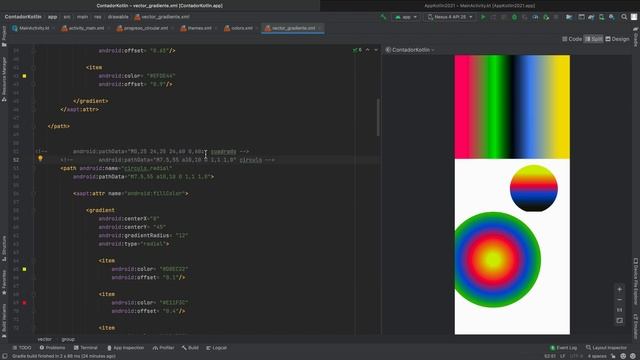Open the Build tool window
The width and height of the screenshot is (640, 360).
click(x=190, y=348)
